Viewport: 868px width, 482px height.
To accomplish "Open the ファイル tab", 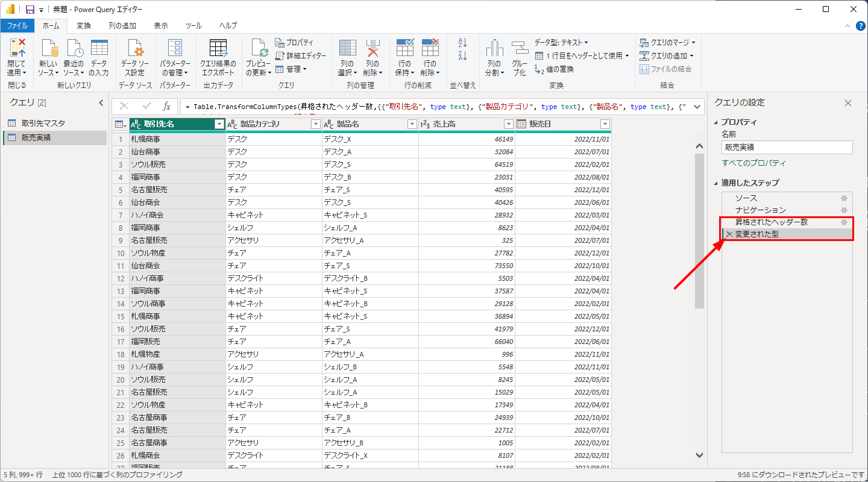I will click(17, 26).
